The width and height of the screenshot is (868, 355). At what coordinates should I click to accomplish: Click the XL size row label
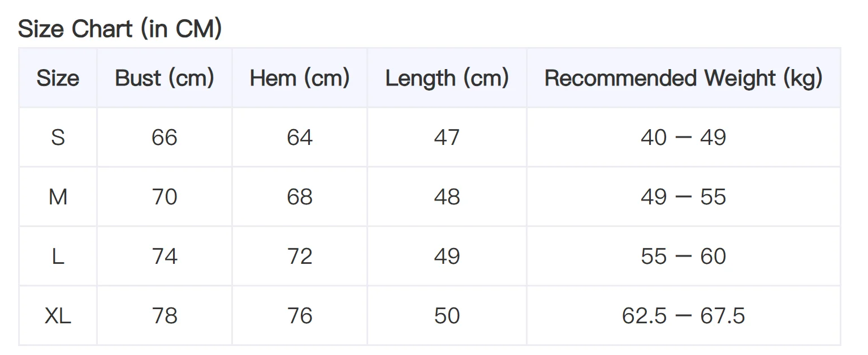point(58,316)
